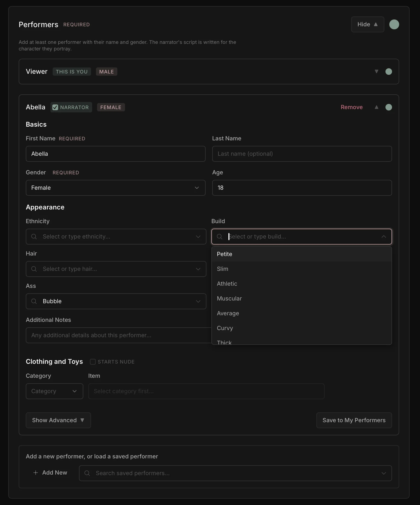Screen dimensions: 420x505
Task: Pick Average from the build list
Action: click(x=302, y=313)
